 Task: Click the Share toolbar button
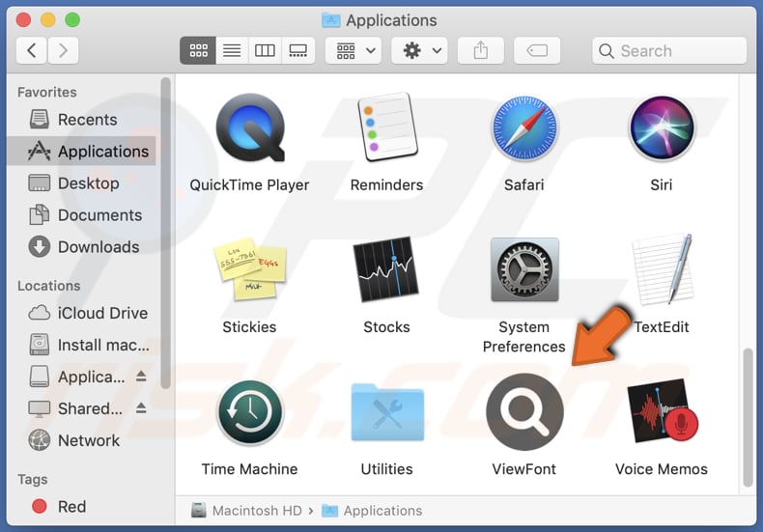click(481, 50)
